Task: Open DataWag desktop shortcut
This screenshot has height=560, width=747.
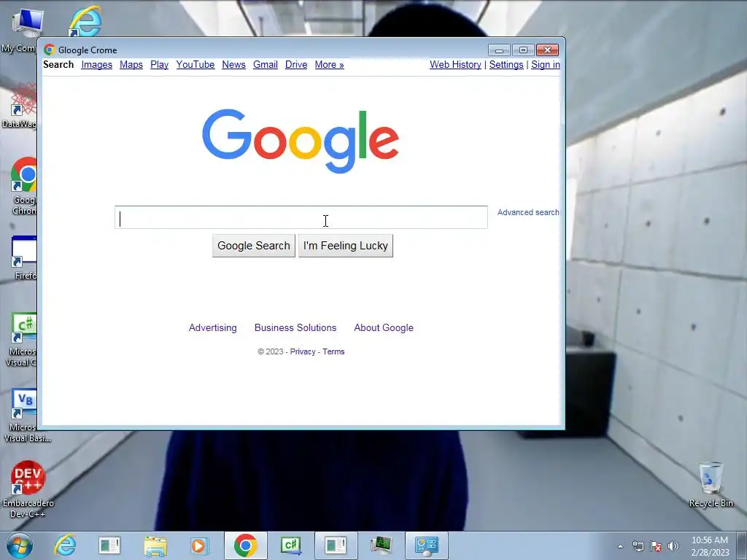Action: tap(21, 106)
